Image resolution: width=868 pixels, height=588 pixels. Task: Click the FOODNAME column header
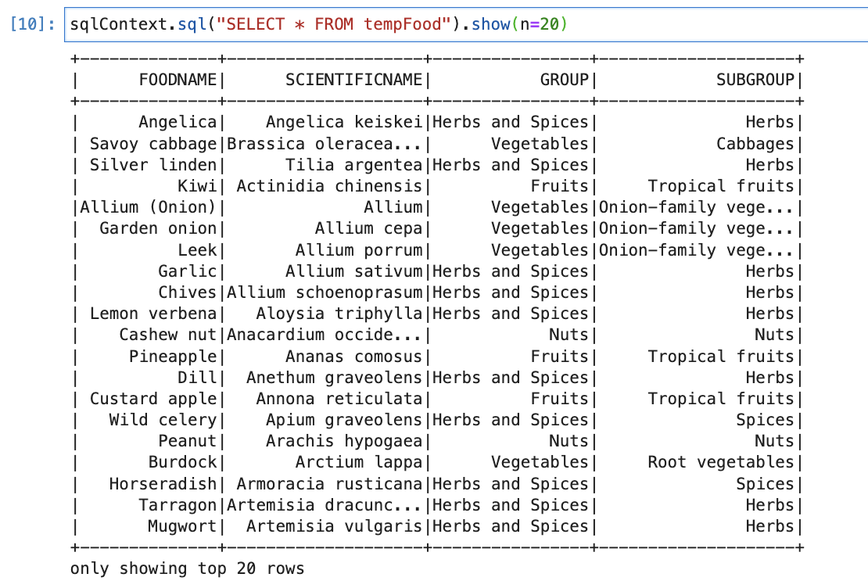tap(178, 79)
